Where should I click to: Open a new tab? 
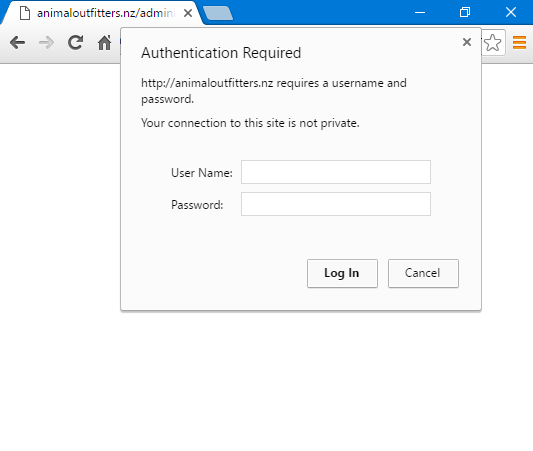click(x=218, y=13)
